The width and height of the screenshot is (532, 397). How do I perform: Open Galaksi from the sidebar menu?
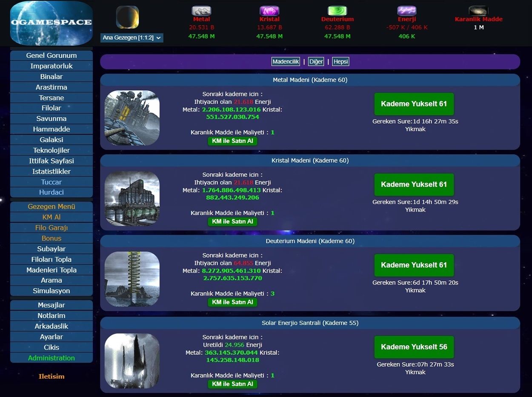[51, 140]
